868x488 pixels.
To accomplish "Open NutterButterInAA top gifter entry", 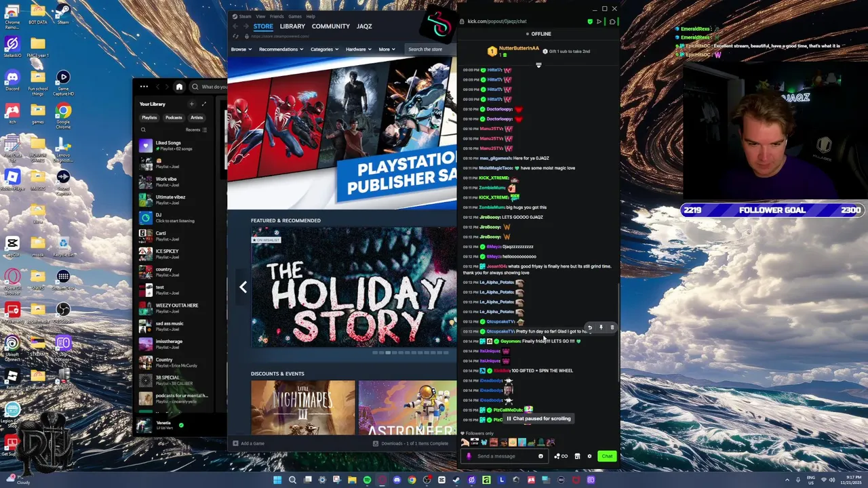I will point(514,51).
